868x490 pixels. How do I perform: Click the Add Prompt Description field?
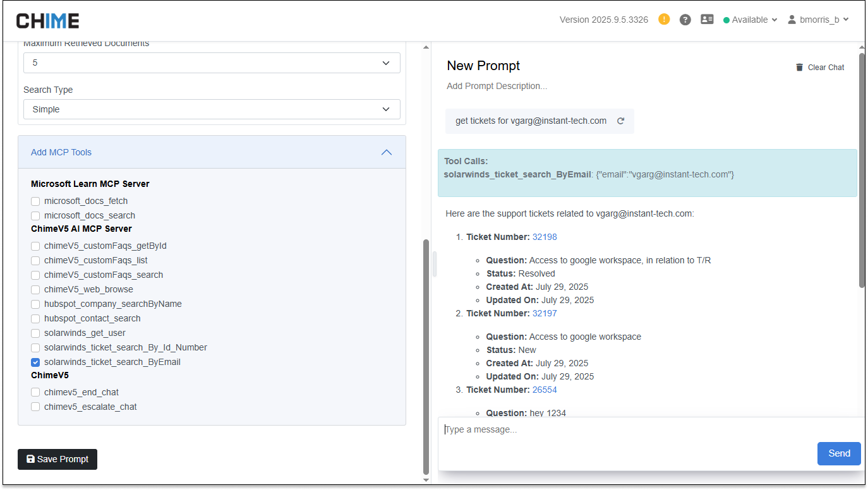coord(497,86)
